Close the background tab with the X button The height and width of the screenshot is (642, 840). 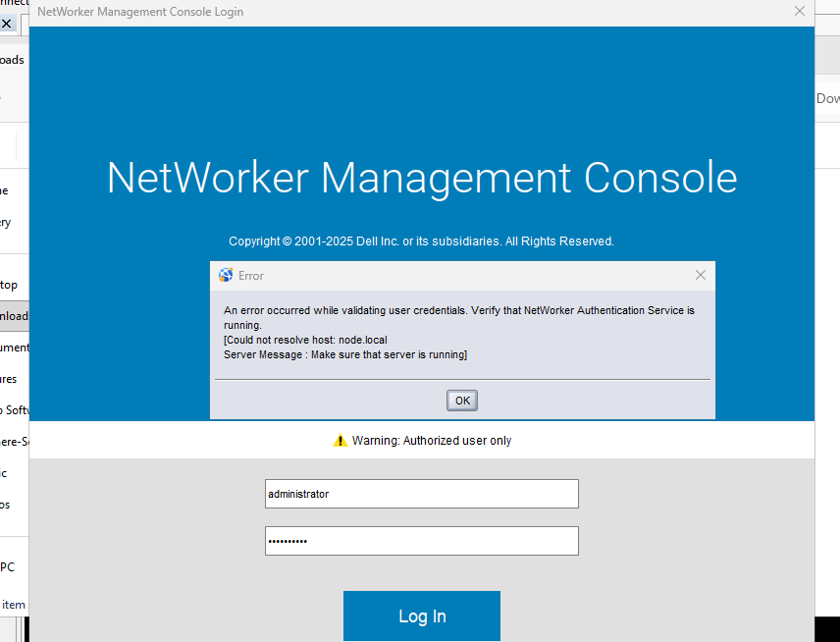pyautogui.click(x=7, y=24)
